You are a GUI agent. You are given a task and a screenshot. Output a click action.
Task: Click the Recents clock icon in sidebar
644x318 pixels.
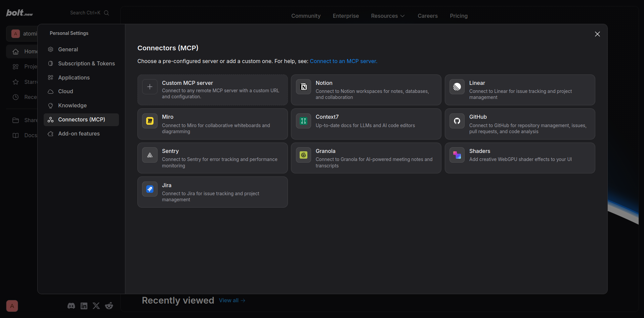(x=15, y=97)
